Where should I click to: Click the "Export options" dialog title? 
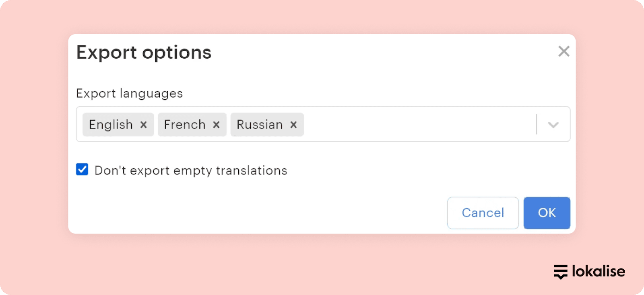144,53
